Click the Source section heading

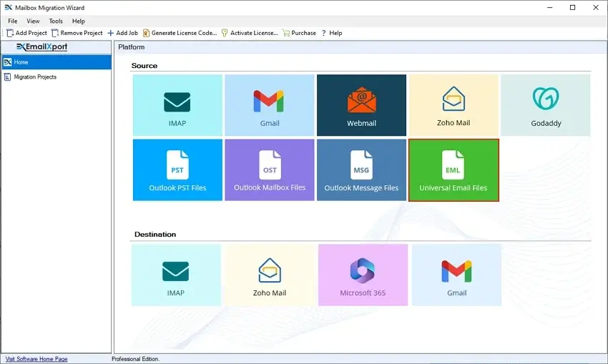[144, 66]
